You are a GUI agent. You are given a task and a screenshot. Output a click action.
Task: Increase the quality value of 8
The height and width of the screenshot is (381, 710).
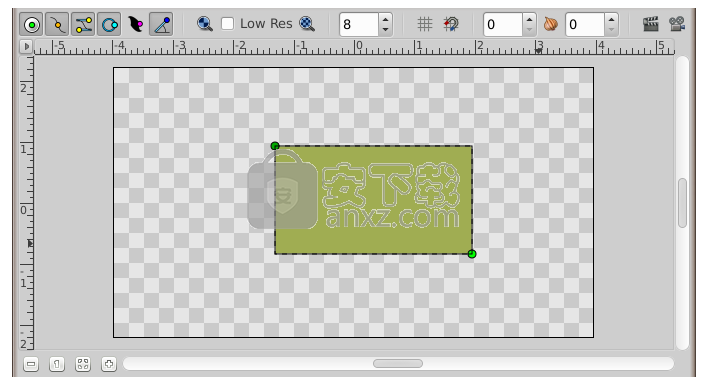tap(385, 19)
